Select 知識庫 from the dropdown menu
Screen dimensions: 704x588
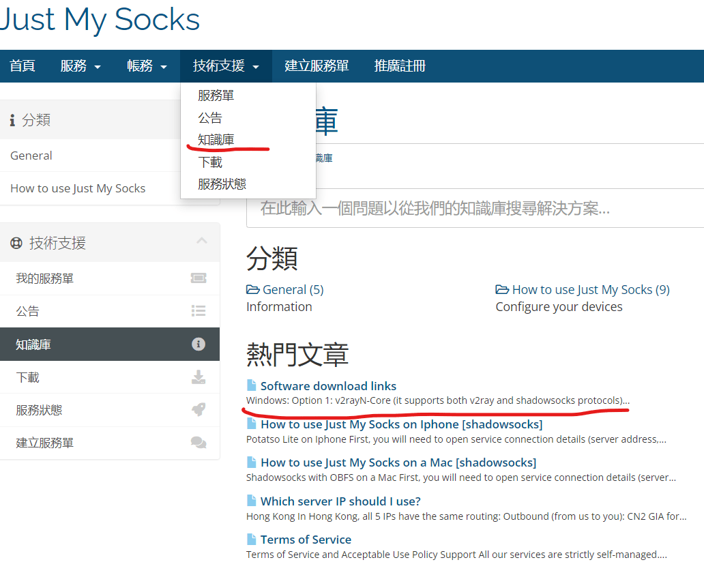(x=216, y=139)
